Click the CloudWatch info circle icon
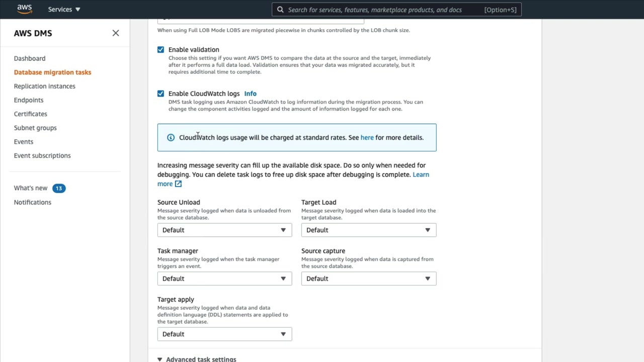644x362 pixels. click(171, 138)
